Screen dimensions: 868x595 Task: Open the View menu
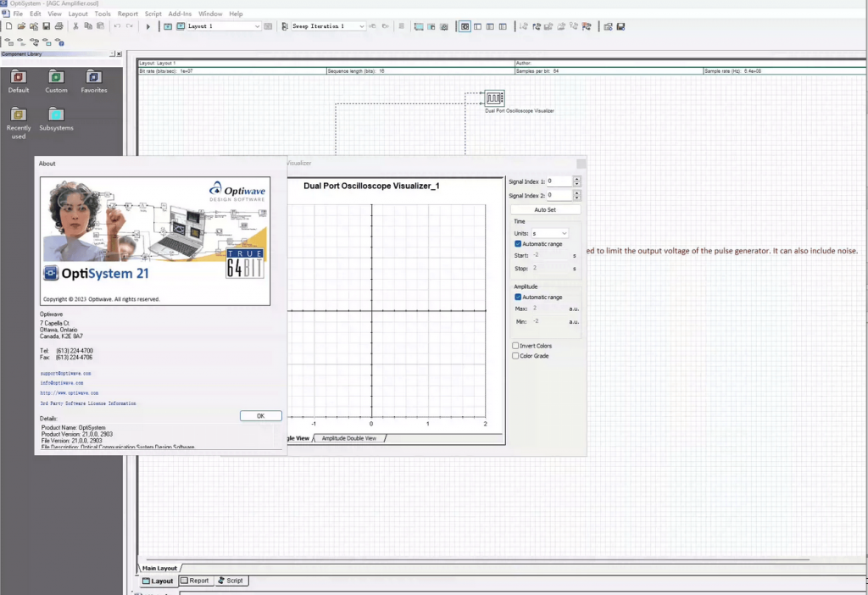[54, 14]
